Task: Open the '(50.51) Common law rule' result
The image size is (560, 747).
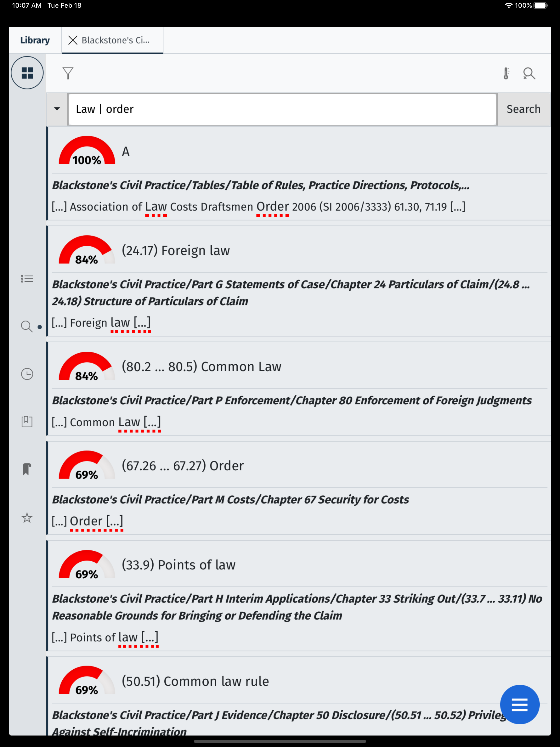Action: 195,681
